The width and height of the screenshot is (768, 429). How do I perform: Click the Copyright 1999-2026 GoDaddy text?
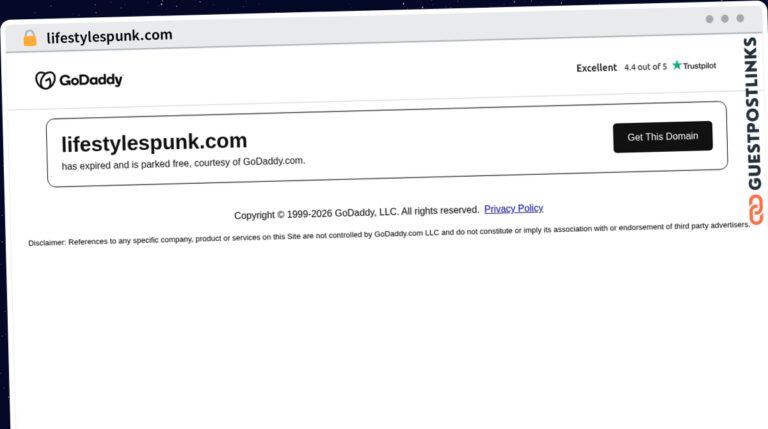coord(357,213)
